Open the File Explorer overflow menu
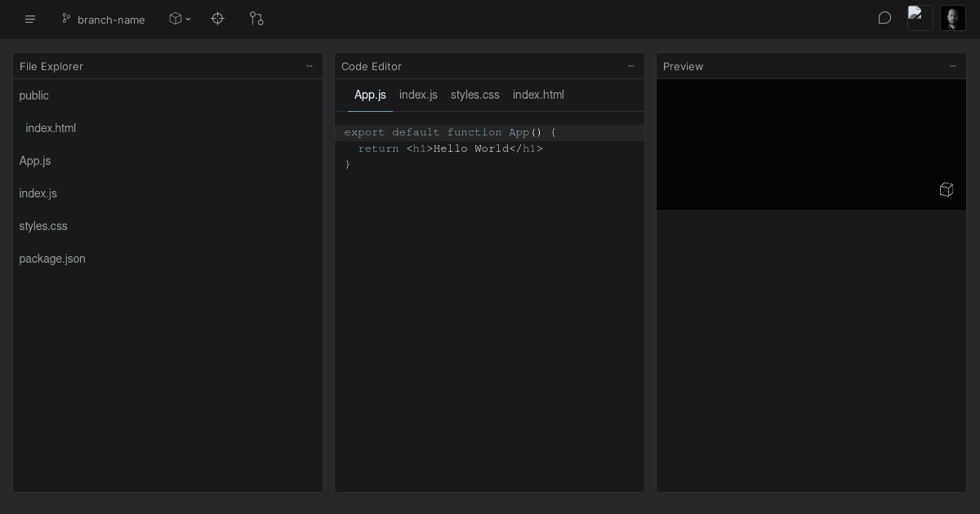 (310, 66)
